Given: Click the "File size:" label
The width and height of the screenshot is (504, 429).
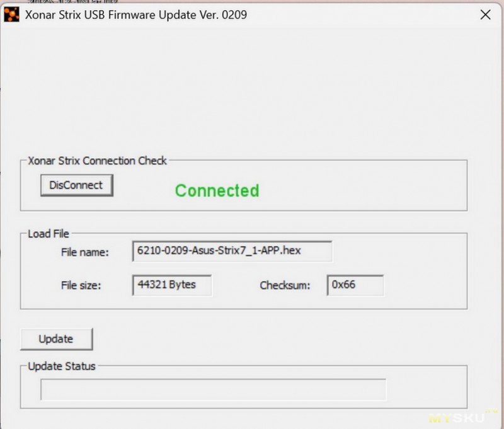Looking at the screenshot, I should click(81, 285).
